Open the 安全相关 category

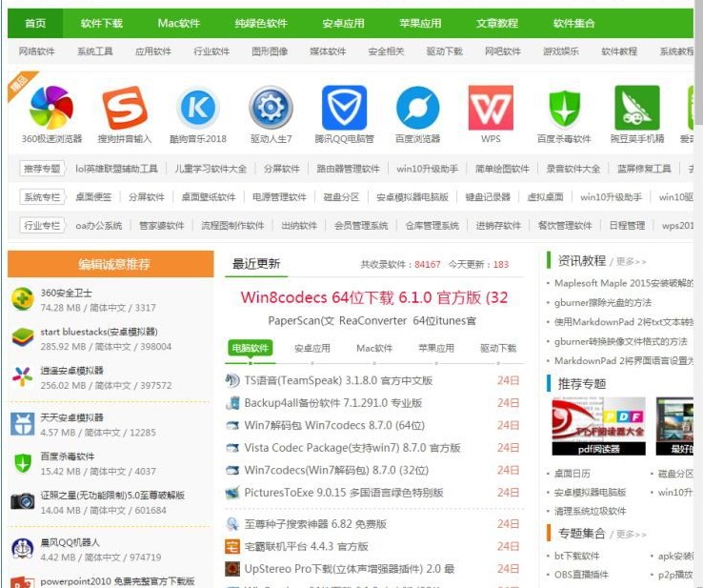pyautogui.click(x=386, y=51)
